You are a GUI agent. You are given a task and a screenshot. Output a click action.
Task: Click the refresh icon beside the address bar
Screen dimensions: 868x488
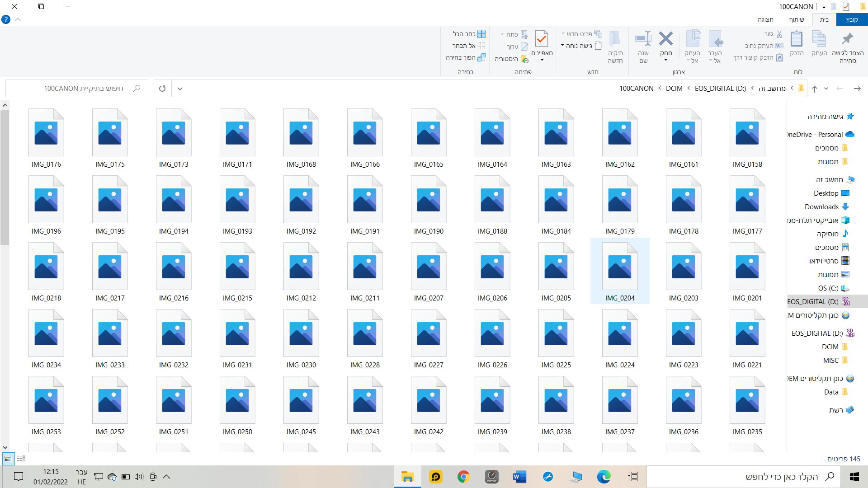tap(162, 89)
